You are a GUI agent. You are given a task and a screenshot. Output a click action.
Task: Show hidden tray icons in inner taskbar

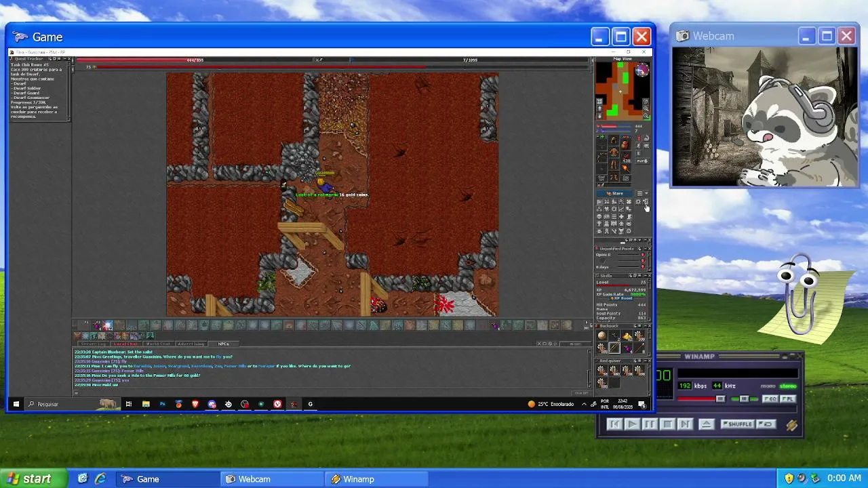584,404
